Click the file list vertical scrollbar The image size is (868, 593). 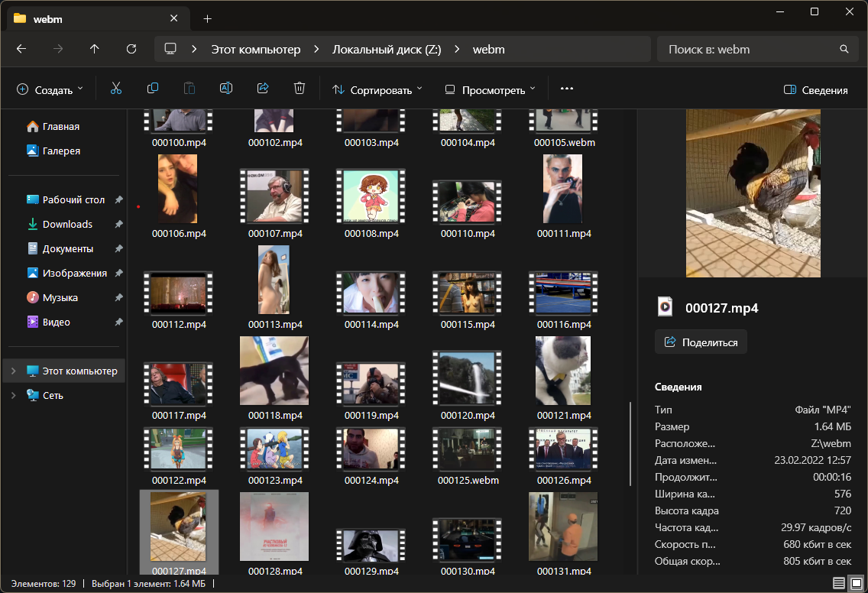[x=630, y=443]
